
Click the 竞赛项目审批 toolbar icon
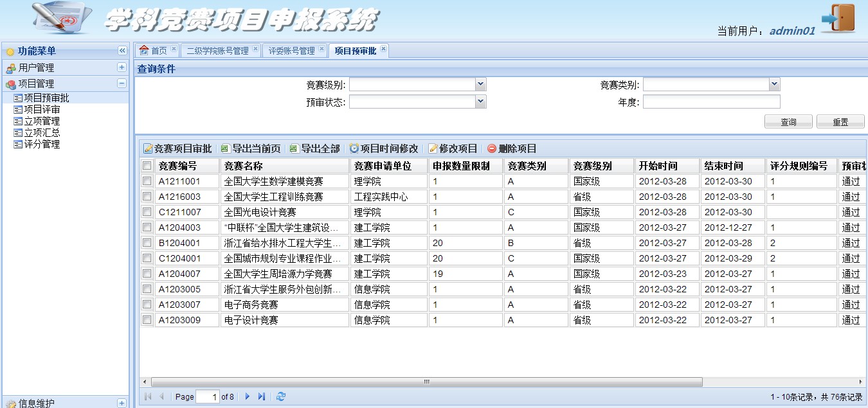[x=148, y=148]
